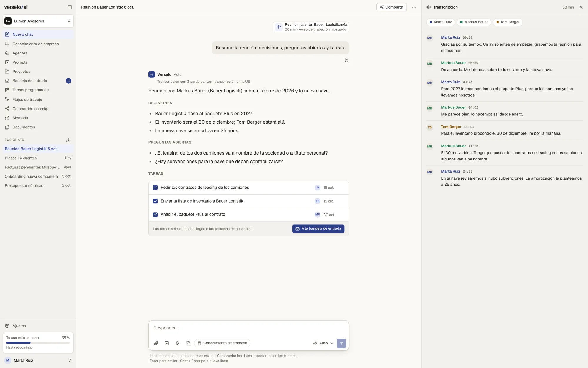
Task: Uncheck the 'Pedir los contratos de leasing' task
Action: pos(155,188)
